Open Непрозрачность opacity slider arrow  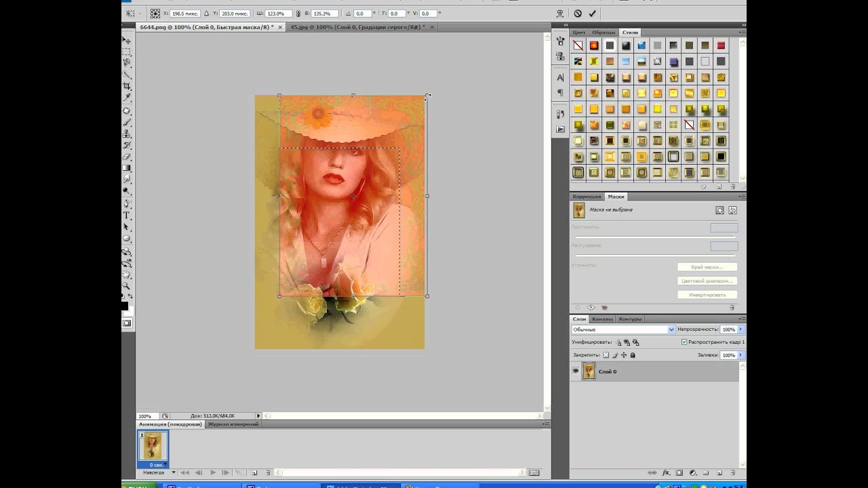tap(741, 329)
